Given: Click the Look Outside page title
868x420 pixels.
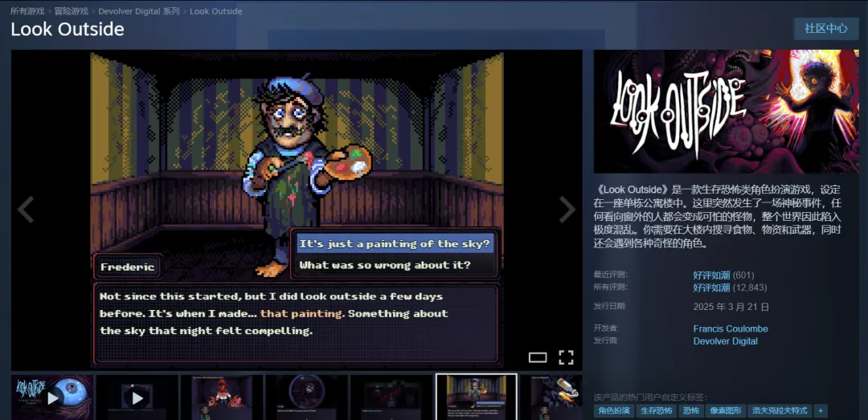Looking at the screenshot, I should [x=67, y=30].
